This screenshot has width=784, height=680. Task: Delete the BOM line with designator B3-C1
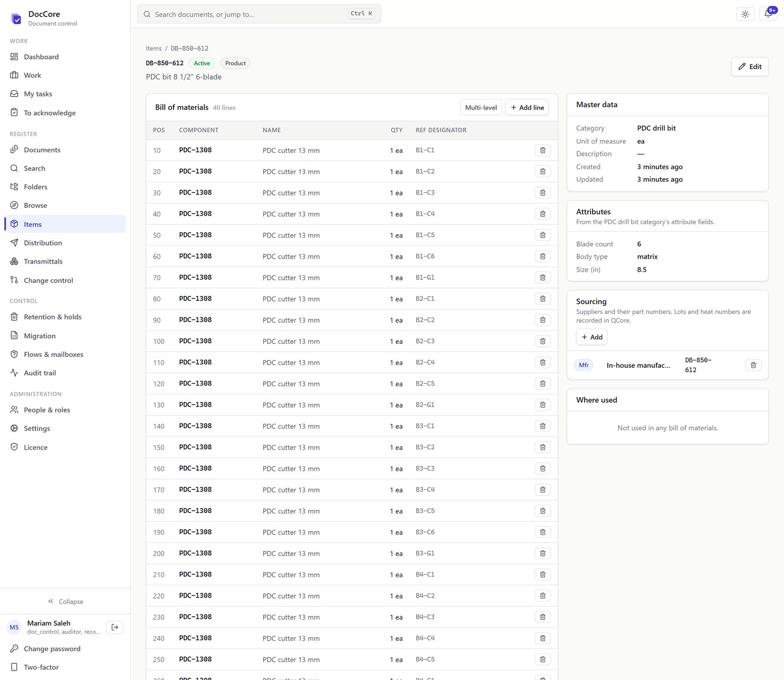coord(542,426)
